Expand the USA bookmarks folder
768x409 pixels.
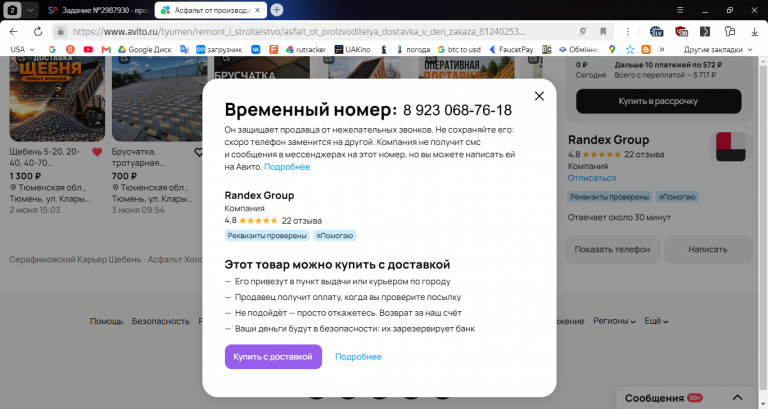point(23,49)
